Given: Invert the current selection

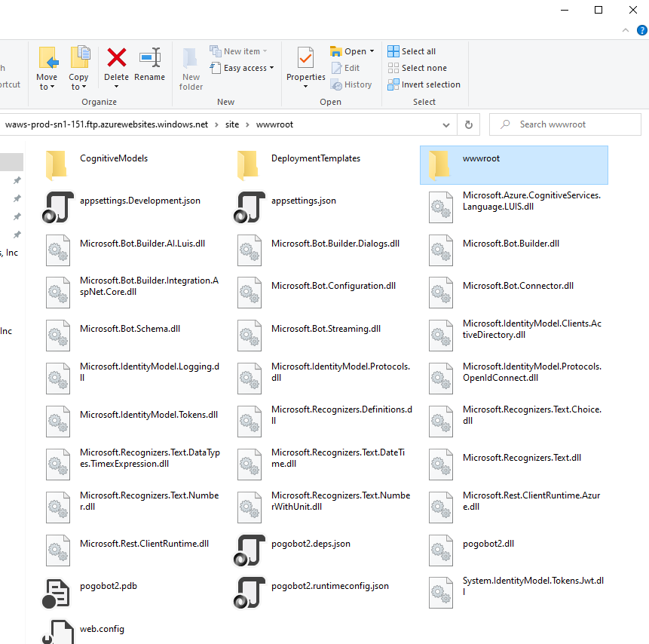Looking at the screenshot, I should (x=424, y=84).
